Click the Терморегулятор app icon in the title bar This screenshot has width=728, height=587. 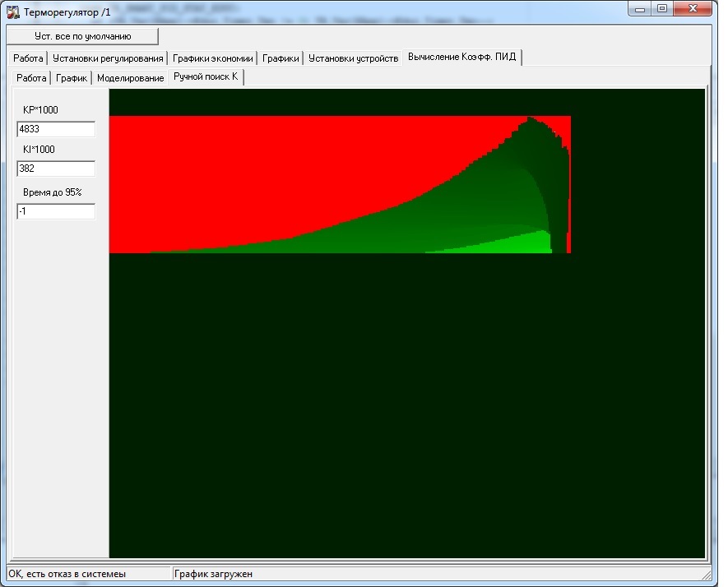[x=13, y=12]
